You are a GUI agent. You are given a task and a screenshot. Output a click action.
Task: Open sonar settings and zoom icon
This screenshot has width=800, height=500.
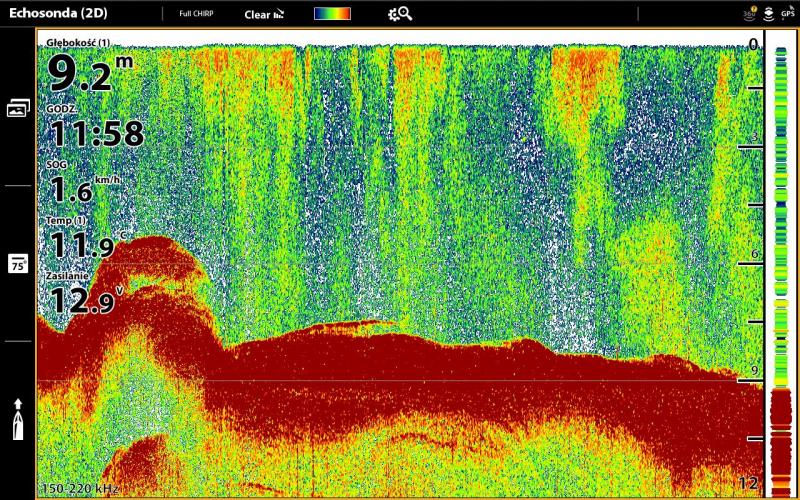point(400,14)
